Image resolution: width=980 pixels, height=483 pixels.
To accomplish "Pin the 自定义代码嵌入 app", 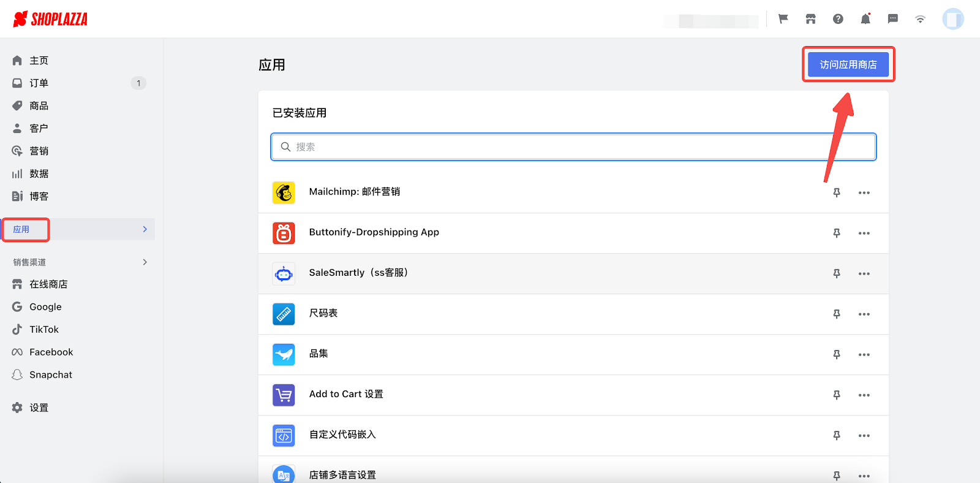I will 837,435.
